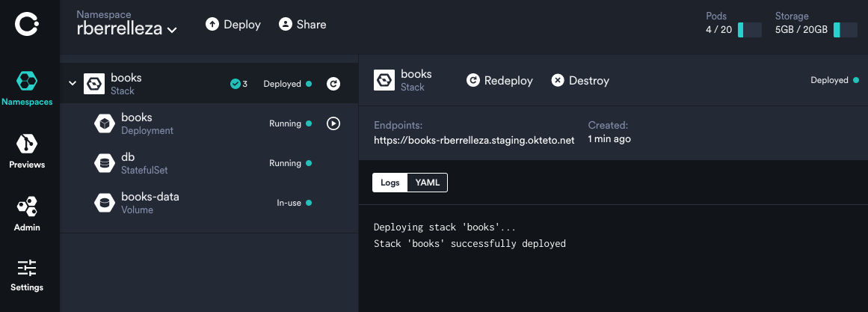The width and height of the screenshot is (868, 312).
Task: Click the Share button
Action: [303, 25]
